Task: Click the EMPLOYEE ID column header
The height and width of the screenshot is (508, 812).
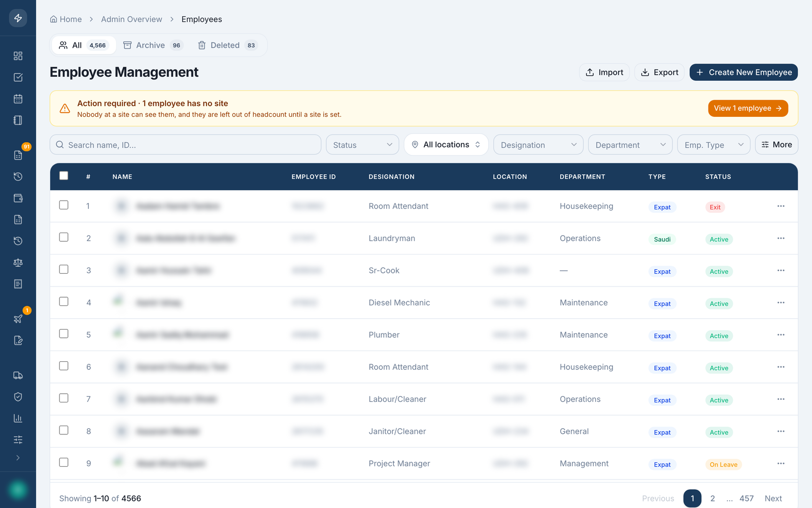Action: 314,177
